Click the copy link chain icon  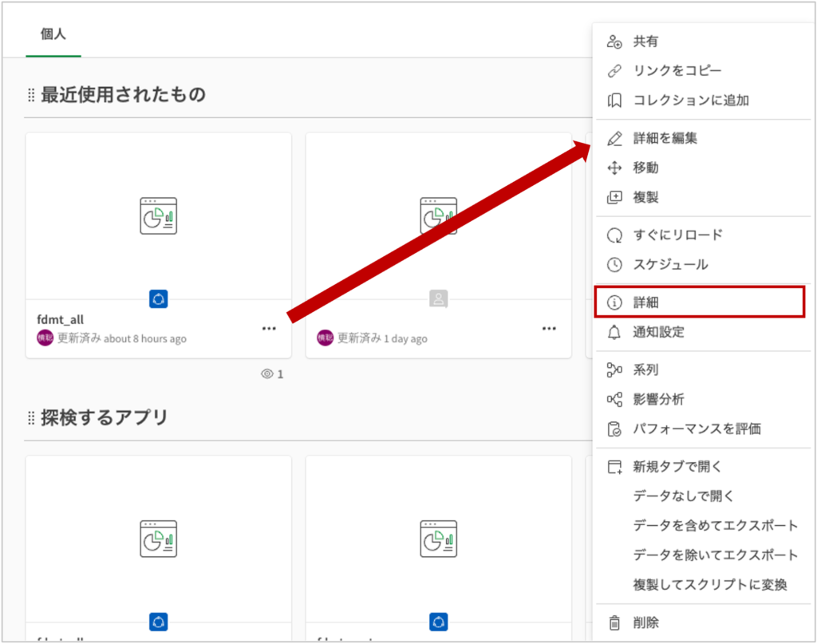(x=614, y=71)
